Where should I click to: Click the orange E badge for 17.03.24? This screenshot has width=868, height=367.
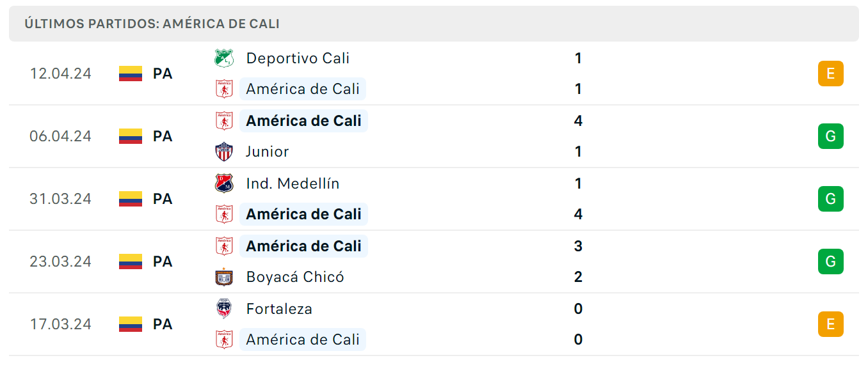(x=831, y=324)
